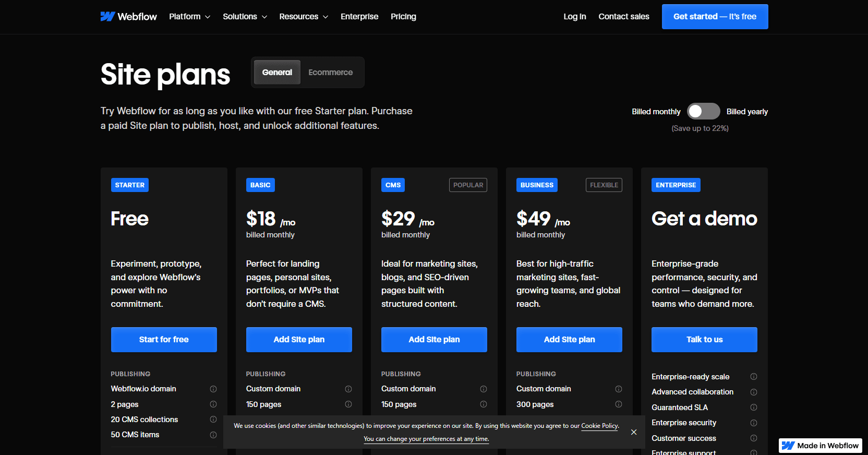Image resolution: width=868 pixels, height=455 pixels.
Task: Show info for 50 CMS items
Action: (x=213, y=435)
